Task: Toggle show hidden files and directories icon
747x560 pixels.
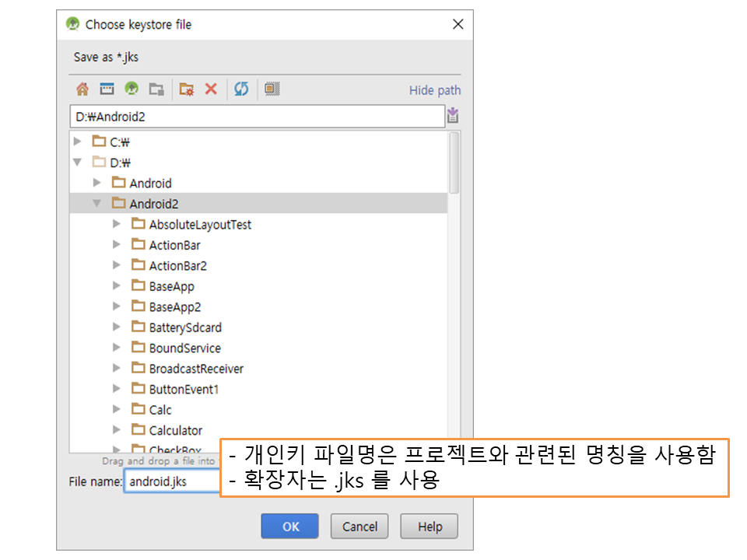Action: [x=271, y=89]
